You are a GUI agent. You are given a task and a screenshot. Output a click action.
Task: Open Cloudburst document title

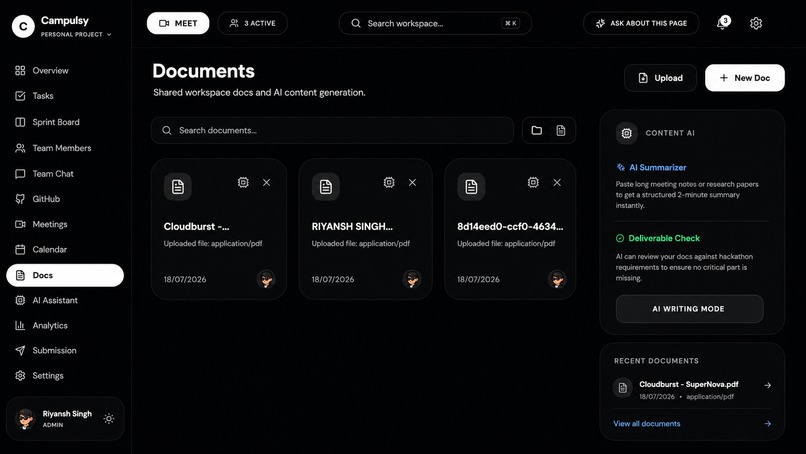coord(196,226)
